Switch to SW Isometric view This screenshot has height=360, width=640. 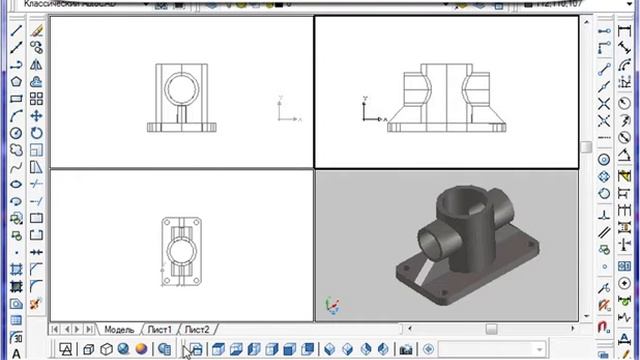click(x=330, y=349)
